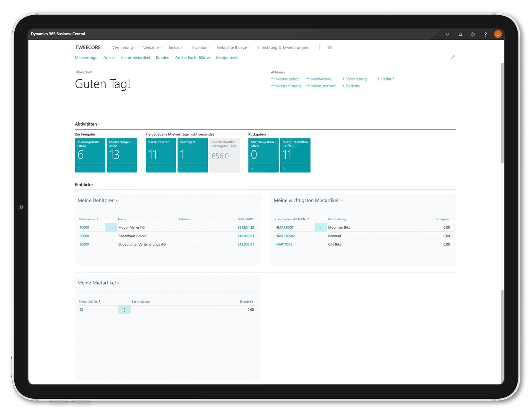Open debitor number 30000
Viewport: 532px width, 414px height.
point(84,244)
